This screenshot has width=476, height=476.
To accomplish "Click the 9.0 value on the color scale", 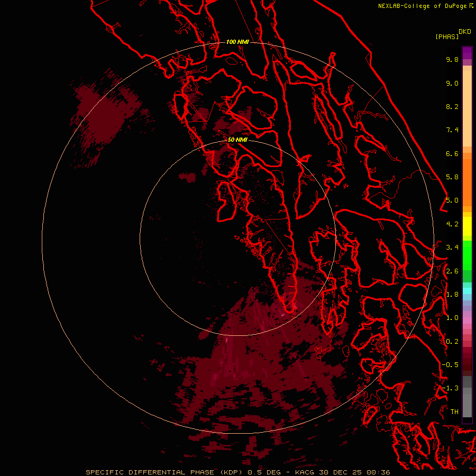I will [452, 83].
